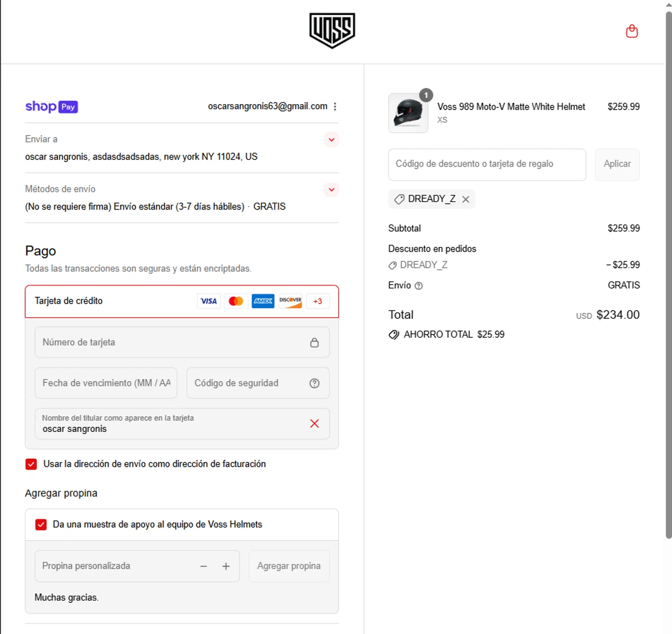This screenshot has height=634, width=672.
Task: Open the security code help icon
Action: pos(314,383)
